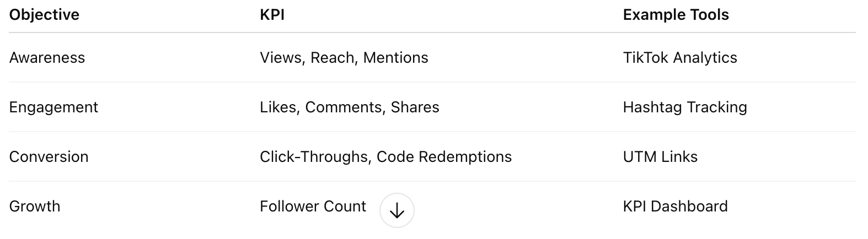Click the Example Tools column header
The image size is (868, 239).
coord(676,14)
